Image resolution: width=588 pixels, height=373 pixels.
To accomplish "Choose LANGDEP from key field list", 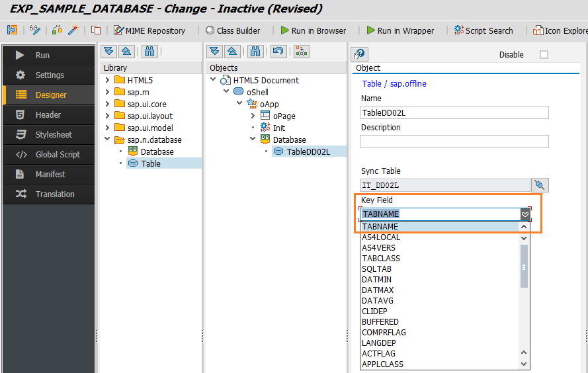I will pos(378,343).
